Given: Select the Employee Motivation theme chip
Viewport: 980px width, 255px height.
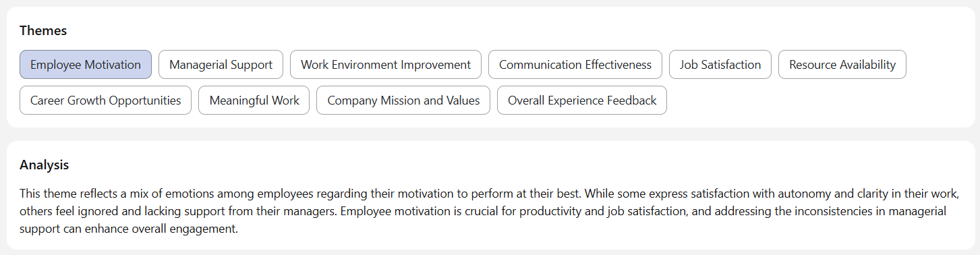Looking at the screenshot, I should [x=86, y=65].
